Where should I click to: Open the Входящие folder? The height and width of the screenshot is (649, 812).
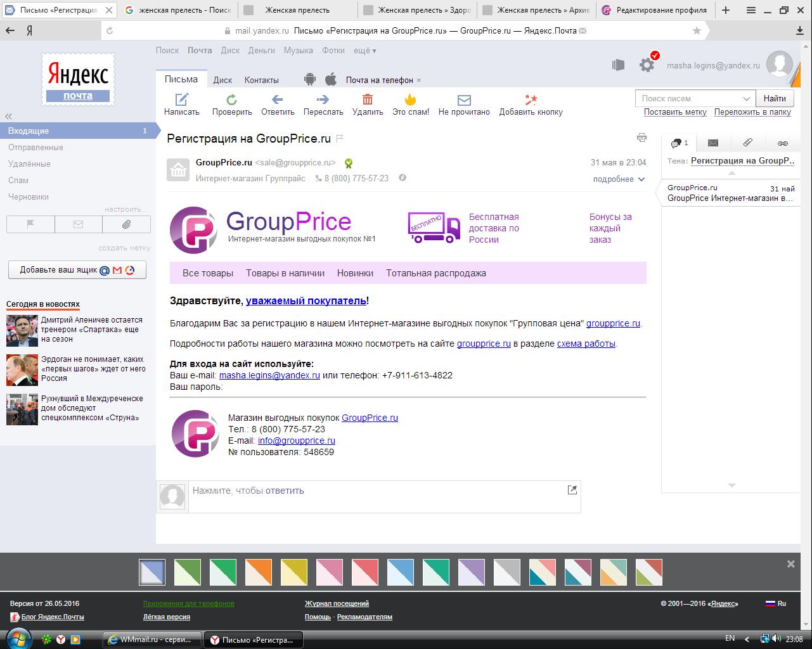coord(78,131)
